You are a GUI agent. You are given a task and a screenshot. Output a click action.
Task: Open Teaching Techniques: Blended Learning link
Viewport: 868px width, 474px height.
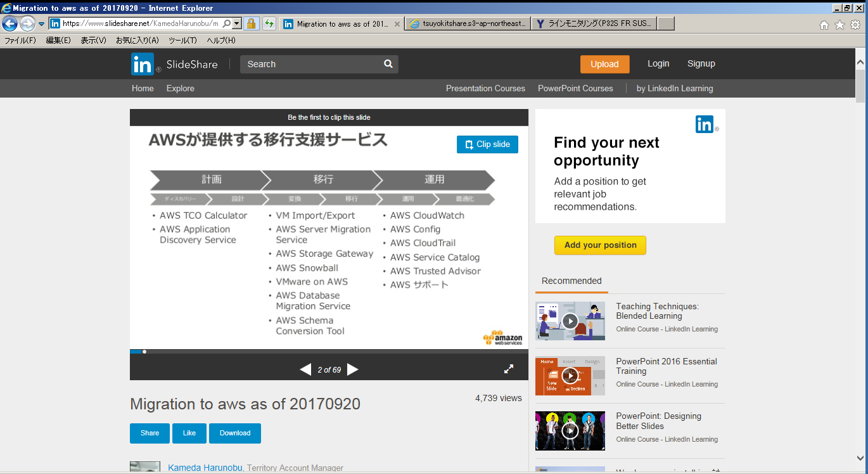click(657, 311)
